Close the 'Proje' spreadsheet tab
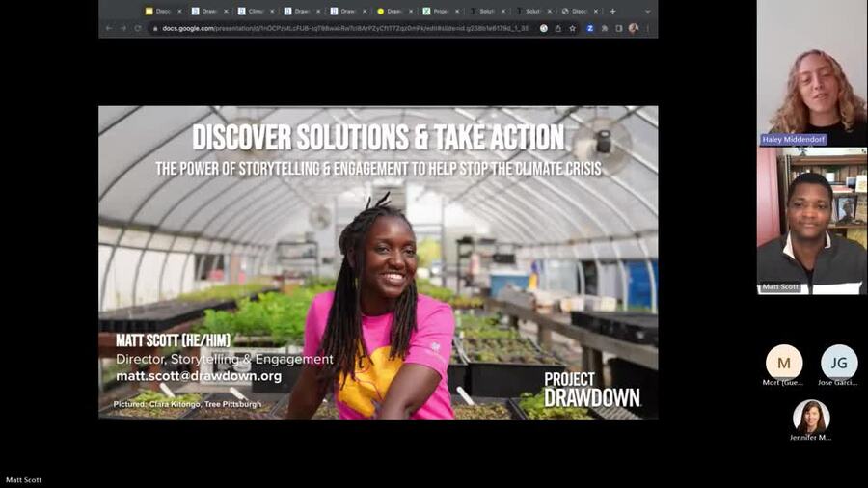 click(x=457, y=11)
